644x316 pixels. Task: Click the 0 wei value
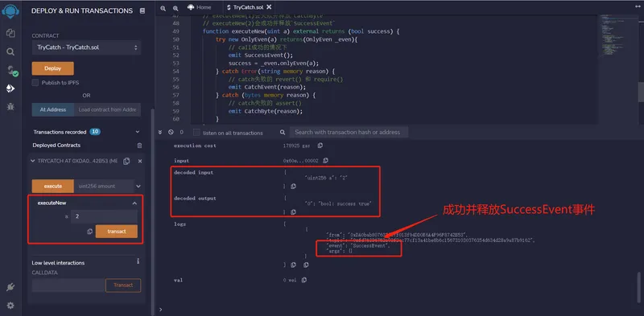[x=290, y=280]
